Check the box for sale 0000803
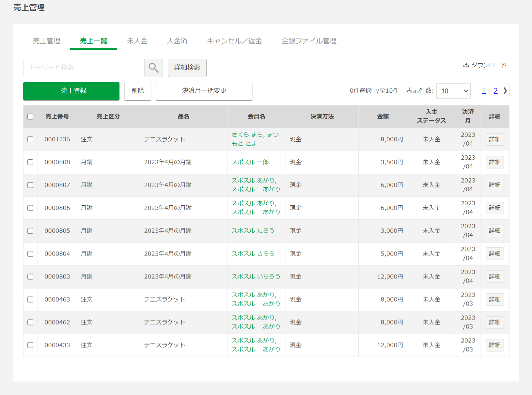Screen dimensions: 532x395 30,276
